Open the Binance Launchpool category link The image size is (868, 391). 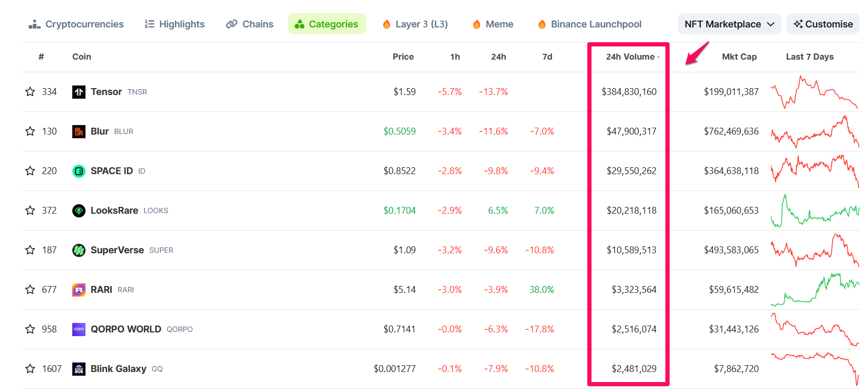click(590, 24)
